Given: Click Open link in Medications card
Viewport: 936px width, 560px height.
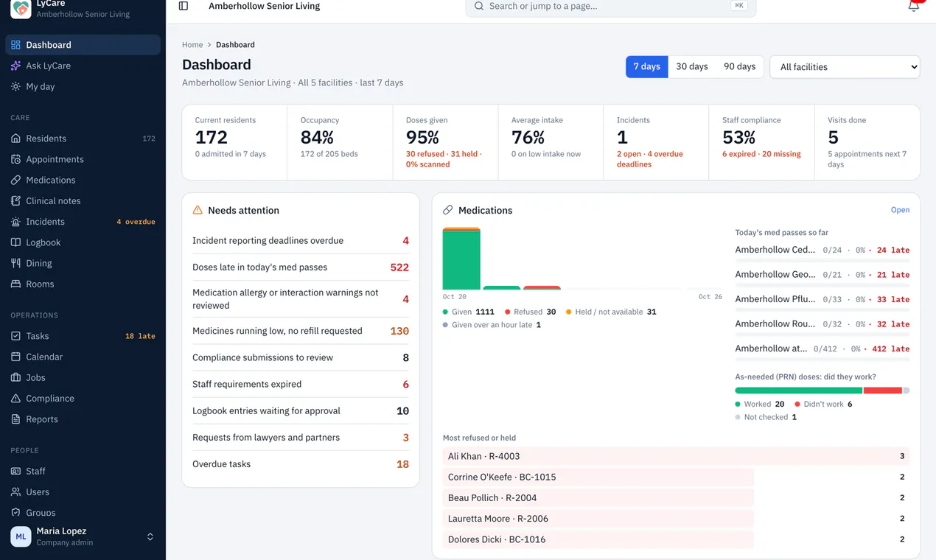Looking at the screenshot, I should coord(900,210).
